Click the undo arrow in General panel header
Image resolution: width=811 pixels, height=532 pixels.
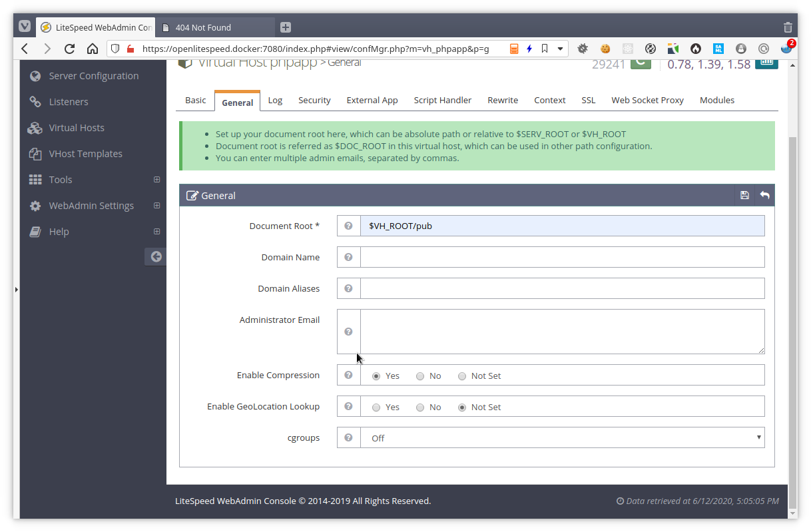tap(764, 195)
